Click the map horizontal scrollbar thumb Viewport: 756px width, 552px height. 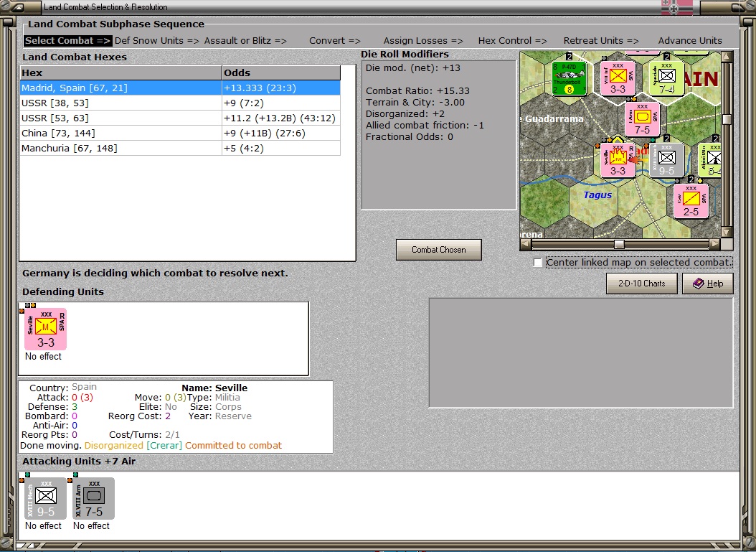coord(619,244)
